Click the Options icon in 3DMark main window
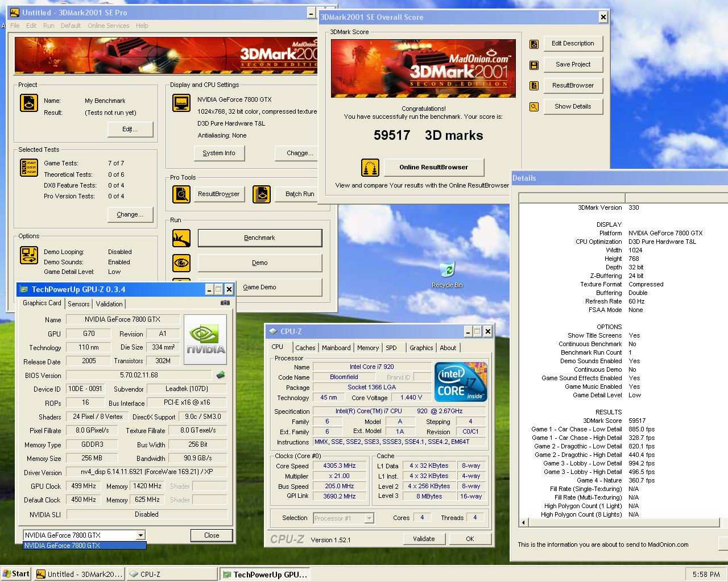 pos(29,255)
